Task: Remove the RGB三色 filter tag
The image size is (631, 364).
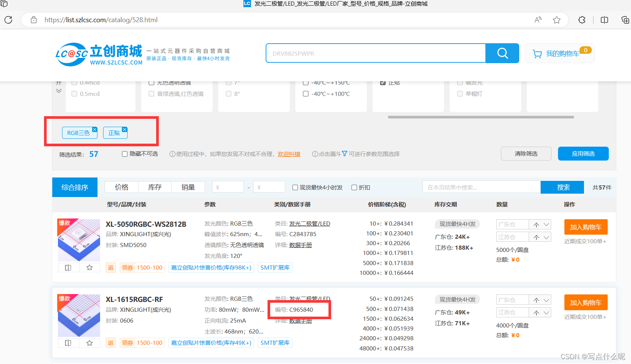Action: pos(95,129)
